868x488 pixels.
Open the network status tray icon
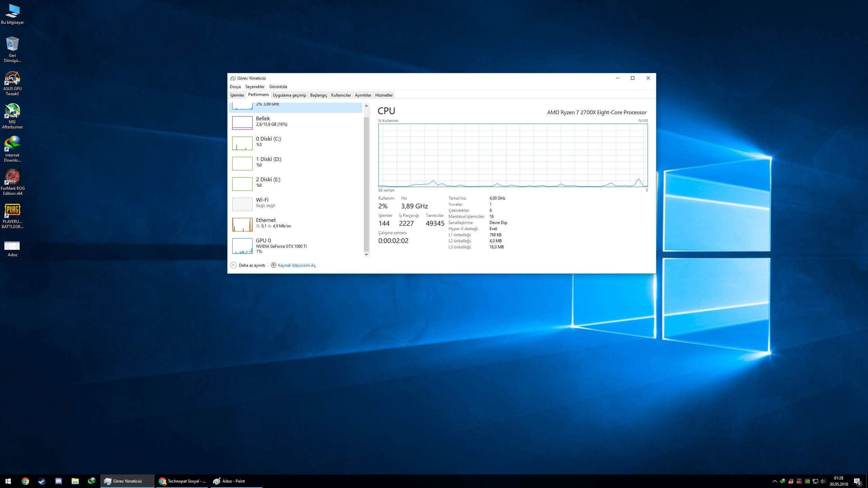click(815, 481)
